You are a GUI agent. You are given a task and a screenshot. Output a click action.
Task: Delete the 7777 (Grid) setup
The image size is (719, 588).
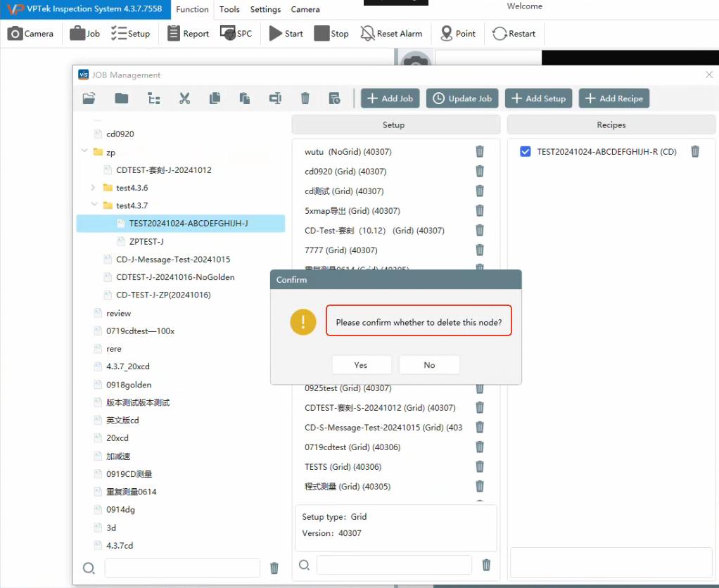[x=480, y=250]
